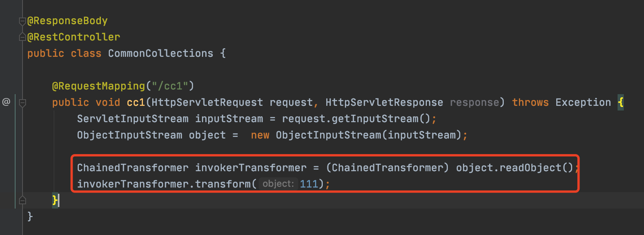644x235 pixels.
Task: Click the Exception type after throws
Action: point(583,102)
